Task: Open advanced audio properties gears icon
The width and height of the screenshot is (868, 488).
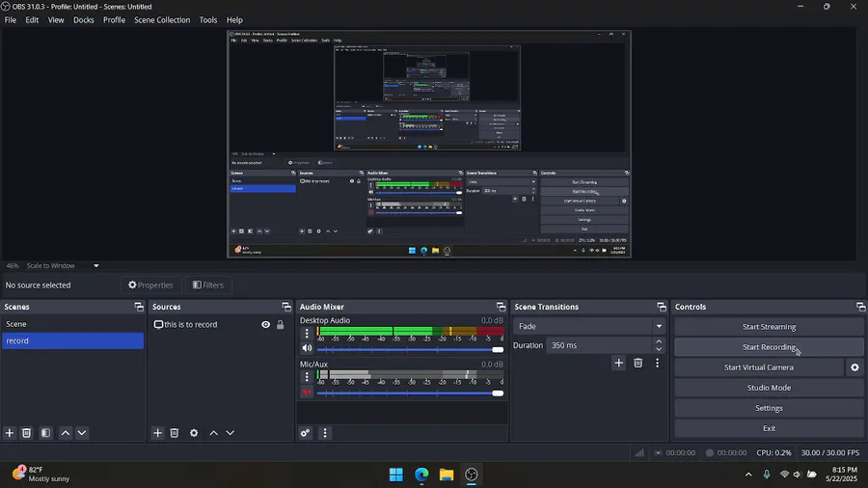Action: tap(305, 433)
